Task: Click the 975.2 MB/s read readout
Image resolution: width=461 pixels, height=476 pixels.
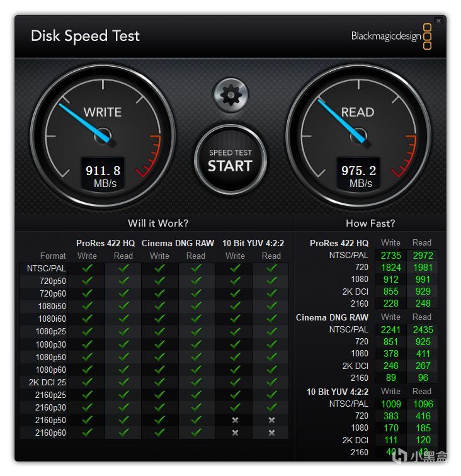Action: [x=358, y=176]
